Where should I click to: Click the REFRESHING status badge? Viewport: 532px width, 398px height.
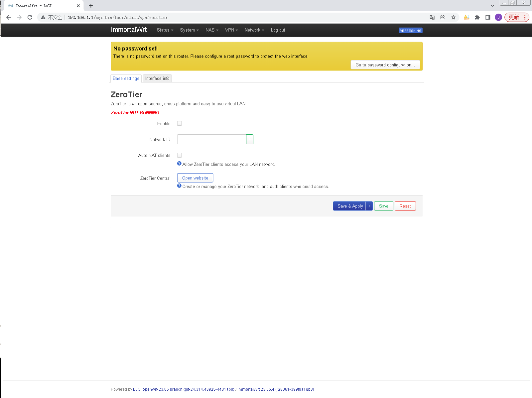411,31
